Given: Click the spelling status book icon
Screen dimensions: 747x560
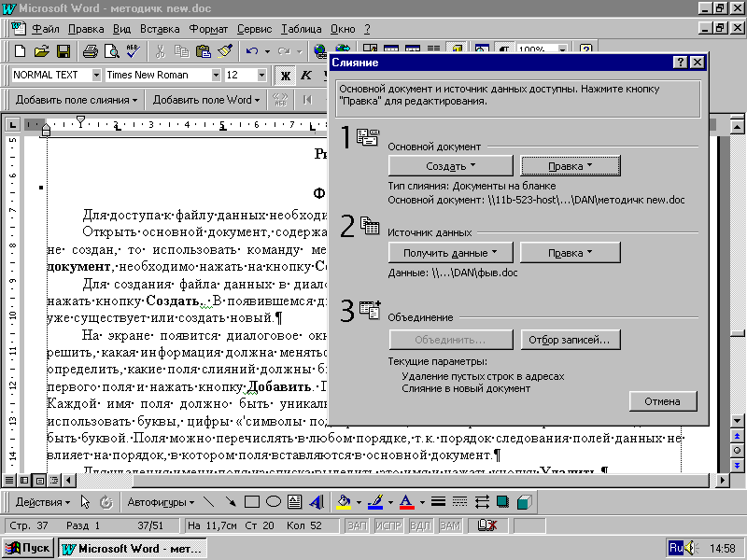Looking at the screenshot, I should point(486,525).
